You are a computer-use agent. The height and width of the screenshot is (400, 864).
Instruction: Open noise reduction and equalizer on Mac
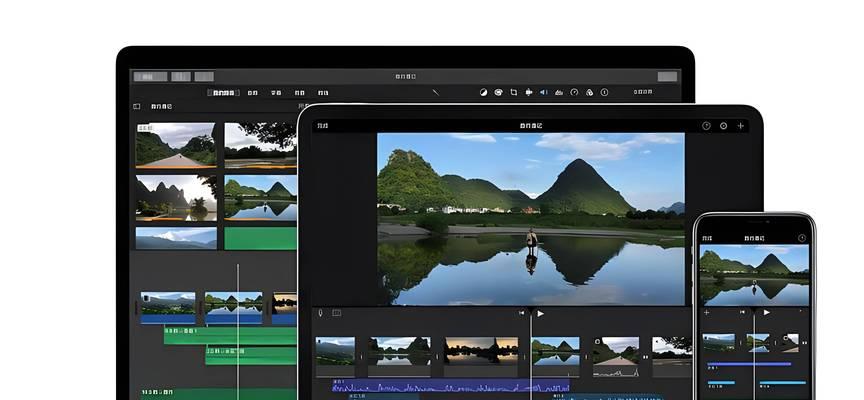559,93
